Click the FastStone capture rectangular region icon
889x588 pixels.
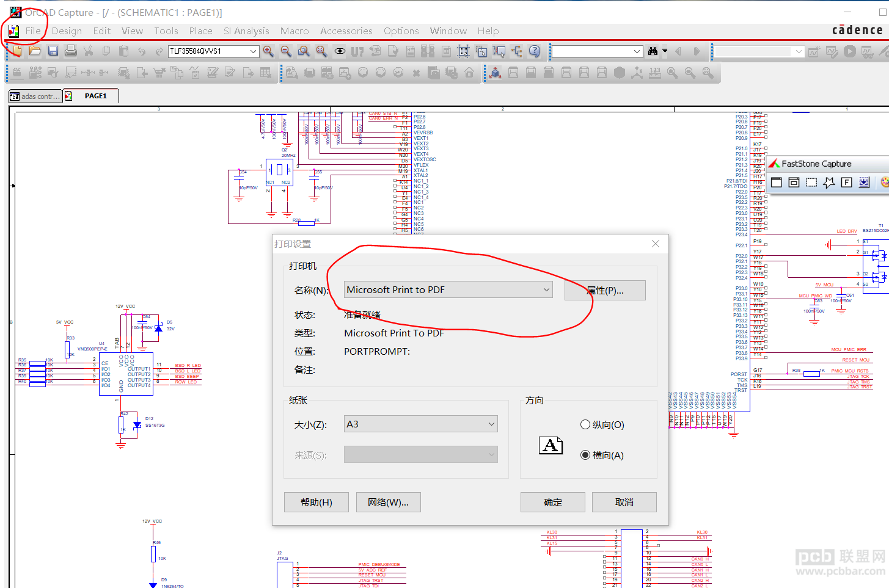(x=811, y=183)
